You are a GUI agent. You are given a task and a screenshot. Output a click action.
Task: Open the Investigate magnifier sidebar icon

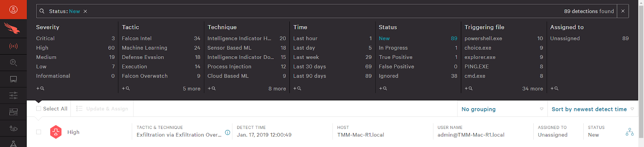click(x=13, y=63)
